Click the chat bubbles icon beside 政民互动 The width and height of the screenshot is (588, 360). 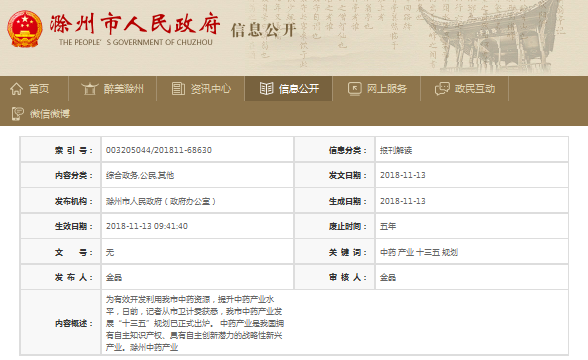[x=442, y=89]
